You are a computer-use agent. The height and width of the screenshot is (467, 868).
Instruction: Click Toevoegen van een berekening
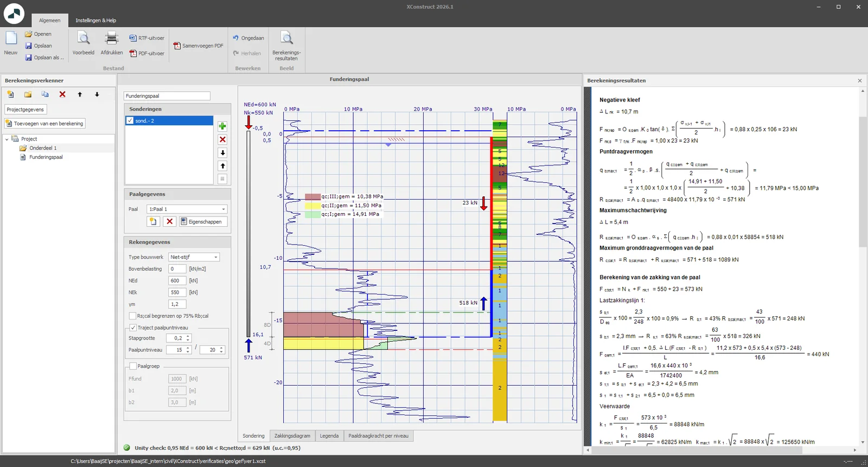[45, 124]
